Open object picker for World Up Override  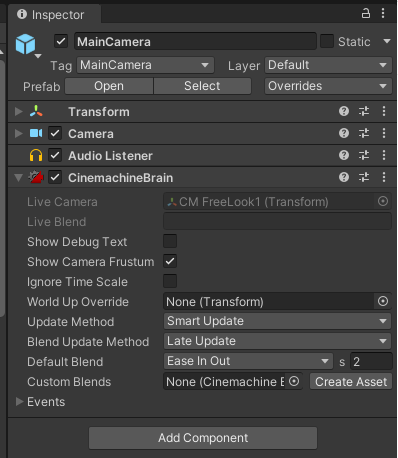[x=383, y=301]
